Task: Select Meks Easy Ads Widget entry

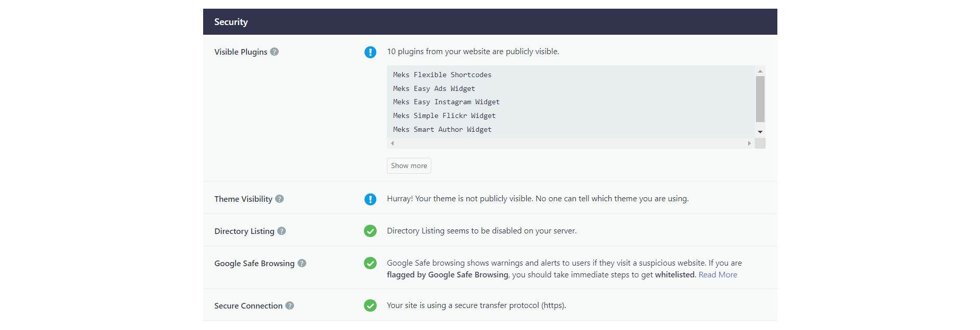Action: coord(434,88)
